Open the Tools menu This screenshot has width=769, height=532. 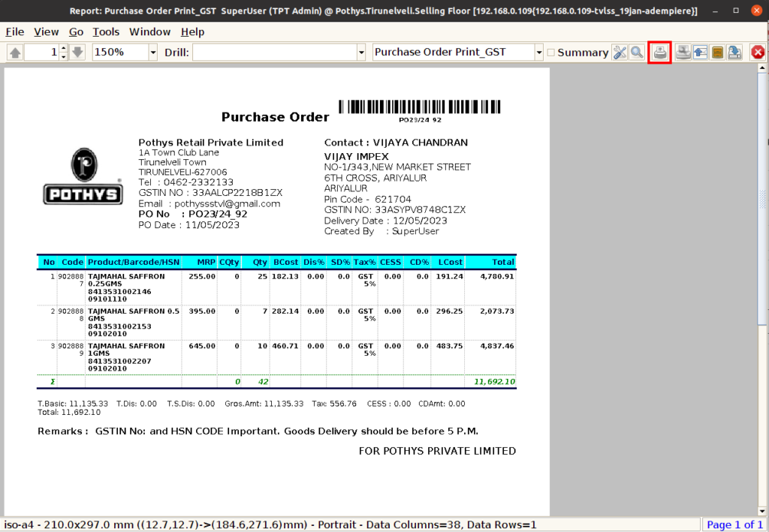click(x=106, y=32)
